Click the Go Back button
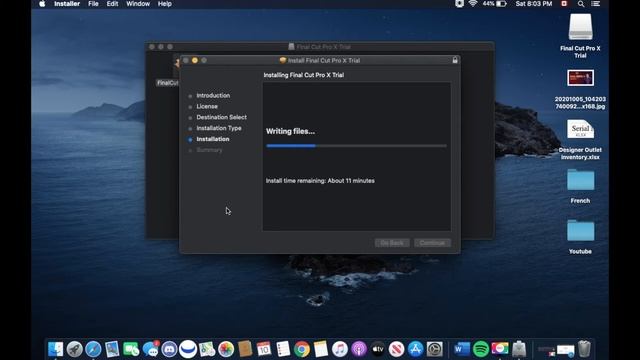This screenshot has width=640, height=360. (392, 243)
